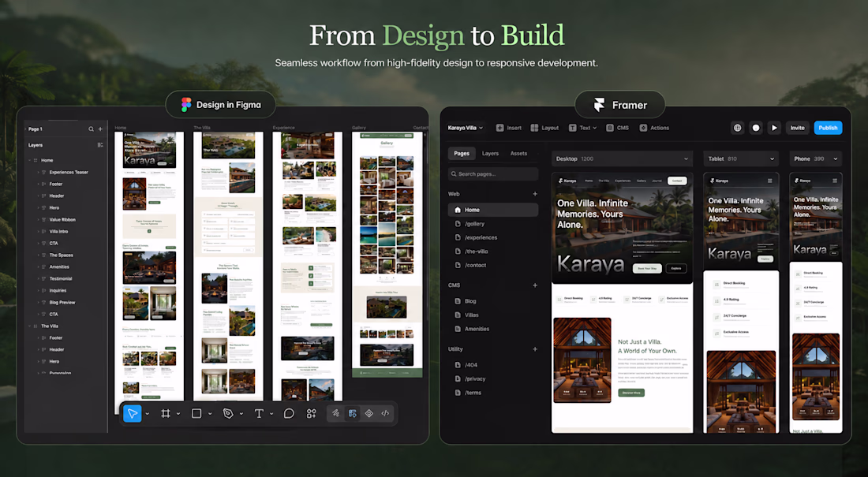Select the Comment tool in Figma toolbar
This screenshot has height=477, width=868.
click(x=289, y=413)
